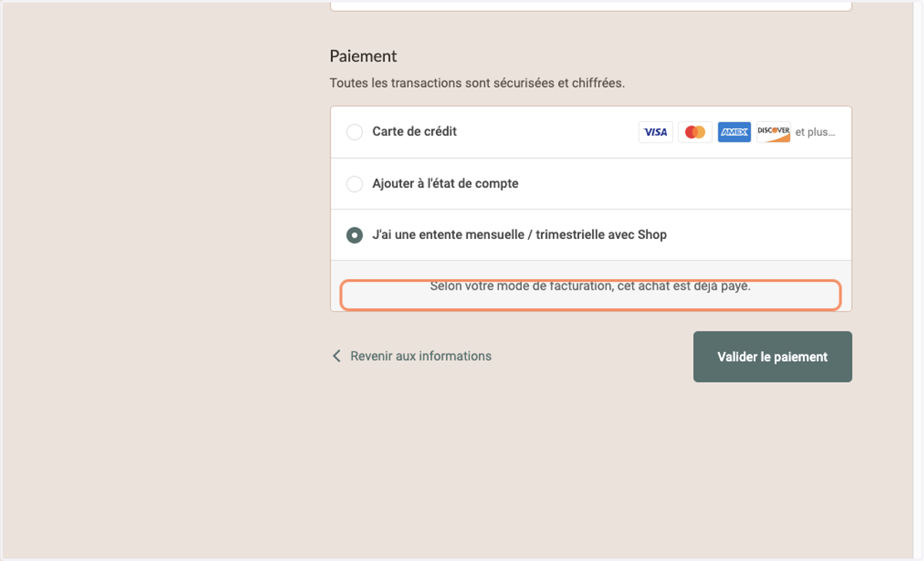This screenshot has height=561, width=924.
Task: Click the Visa card logo
Action: tap(656, 132)
